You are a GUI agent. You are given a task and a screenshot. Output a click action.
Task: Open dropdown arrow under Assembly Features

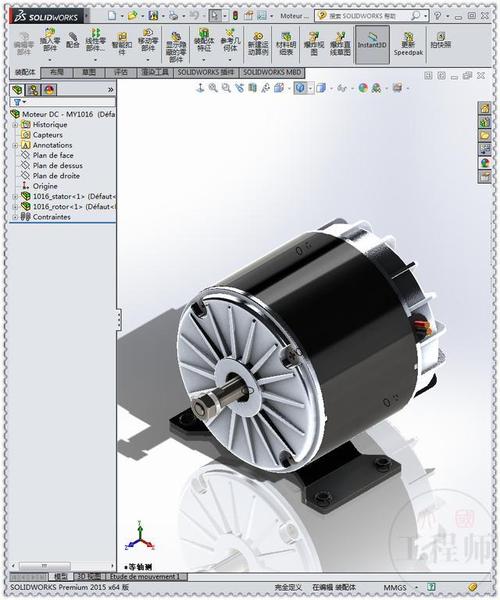[204, 60]
